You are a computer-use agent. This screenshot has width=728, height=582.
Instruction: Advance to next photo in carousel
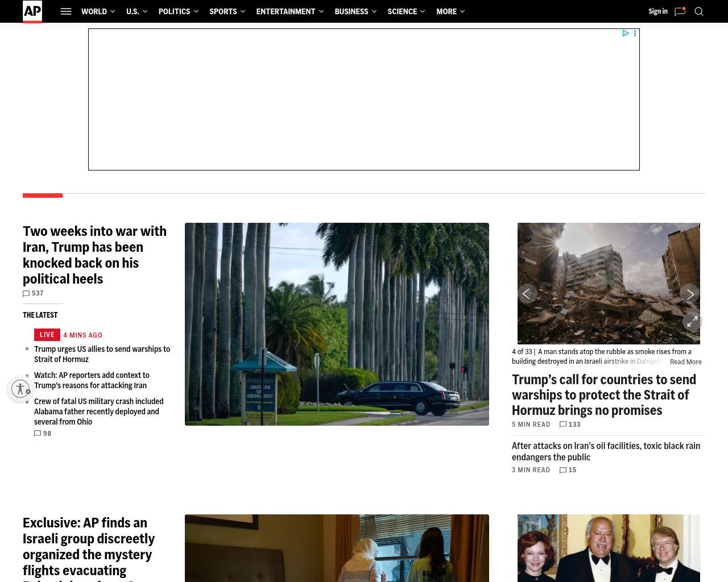[689, 294]
